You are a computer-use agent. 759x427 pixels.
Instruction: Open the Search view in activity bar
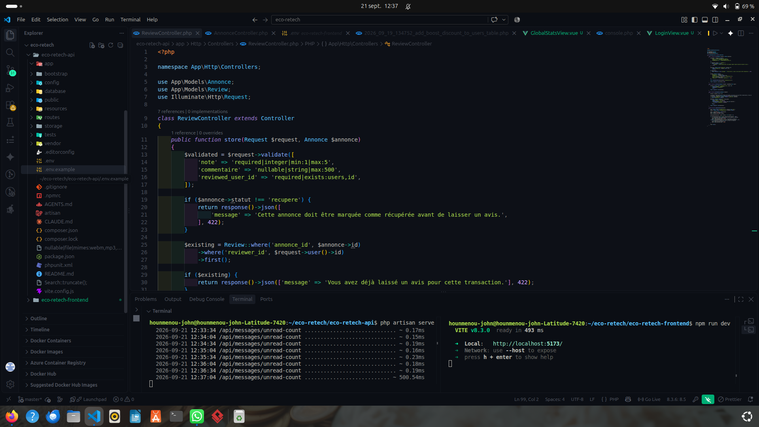(x=10, y=52)
